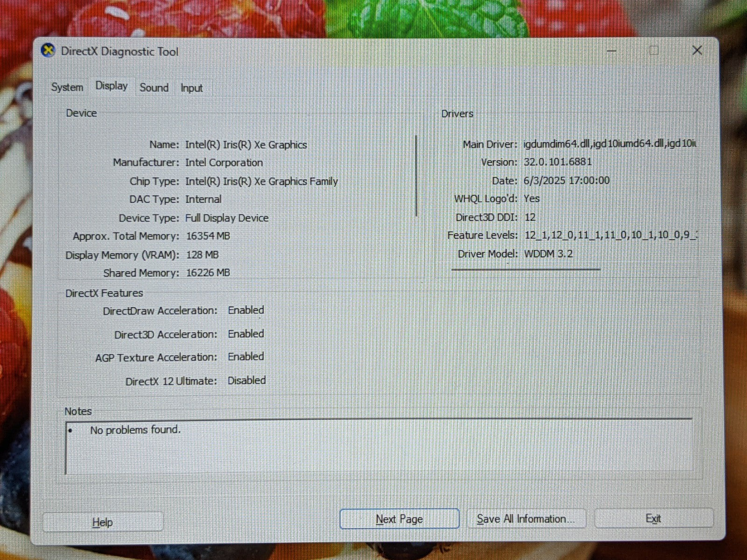The width and height of the screenshot is (747, 560).
Task: Minimize the DirectX Diagnostic Tool window
Action: (612, 50)
